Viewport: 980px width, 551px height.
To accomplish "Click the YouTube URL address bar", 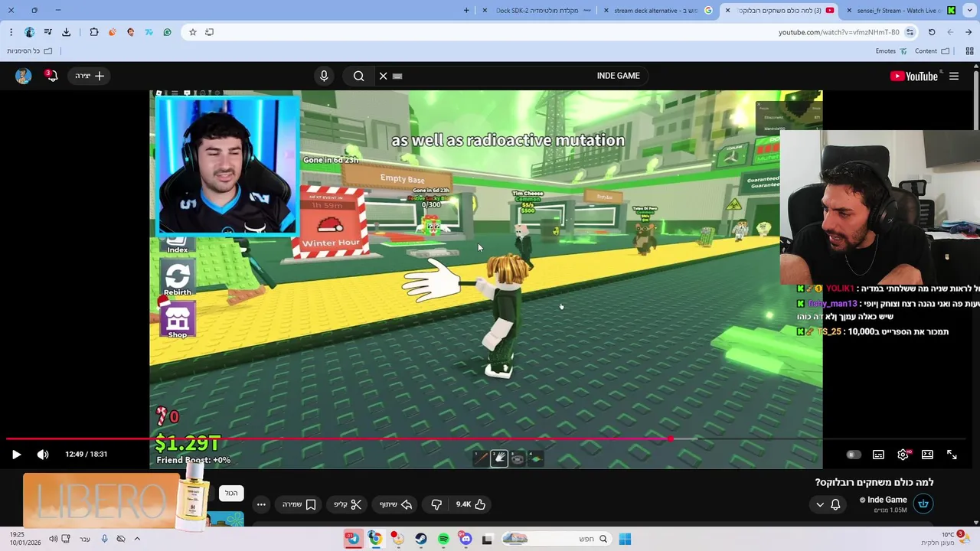I will 839,32.
